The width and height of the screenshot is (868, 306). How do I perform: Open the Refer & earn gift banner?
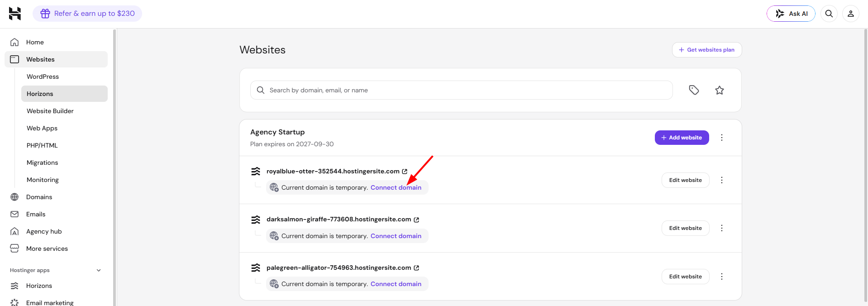[87, 14]
